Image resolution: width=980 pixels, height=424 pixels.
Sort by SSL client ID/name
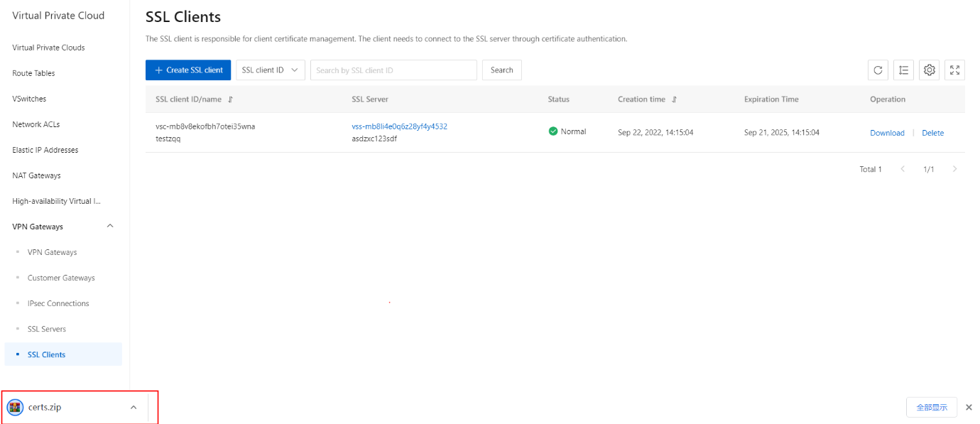(230, 99)
